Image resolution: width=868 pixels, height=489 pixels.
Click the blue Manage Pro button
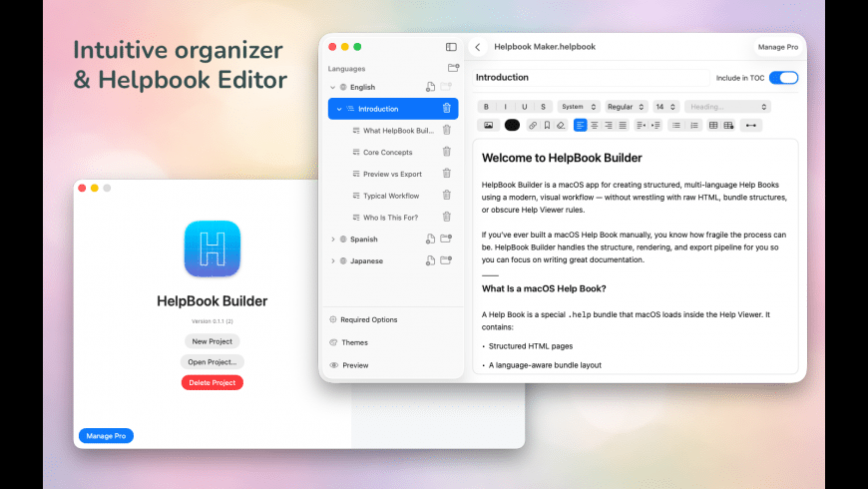pyautogui.click(x=106, y=436)
